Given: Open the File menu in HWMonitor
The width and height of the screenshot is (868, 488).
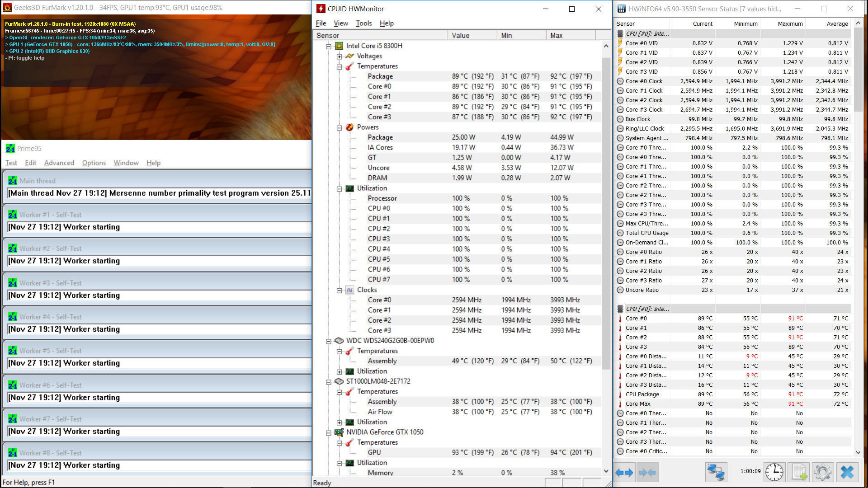Looking at the screenshot, I should [x=321, y=23].
